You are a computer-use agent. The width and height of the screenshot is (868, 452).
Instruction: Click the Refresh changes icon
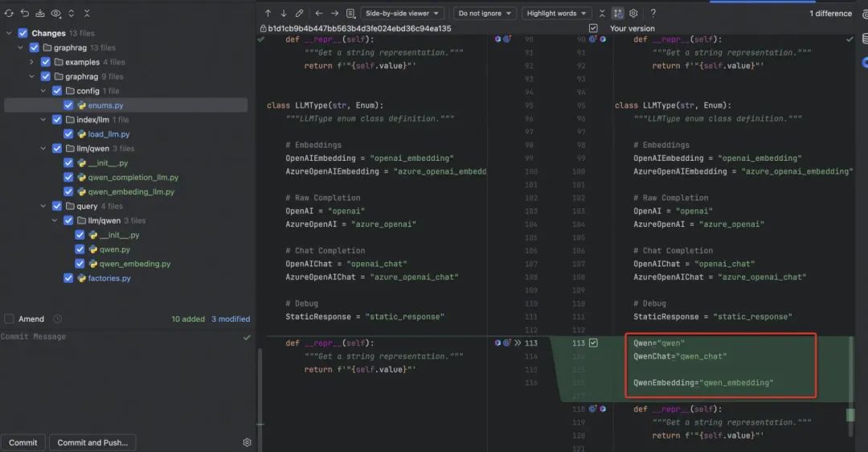coord(9,14)
